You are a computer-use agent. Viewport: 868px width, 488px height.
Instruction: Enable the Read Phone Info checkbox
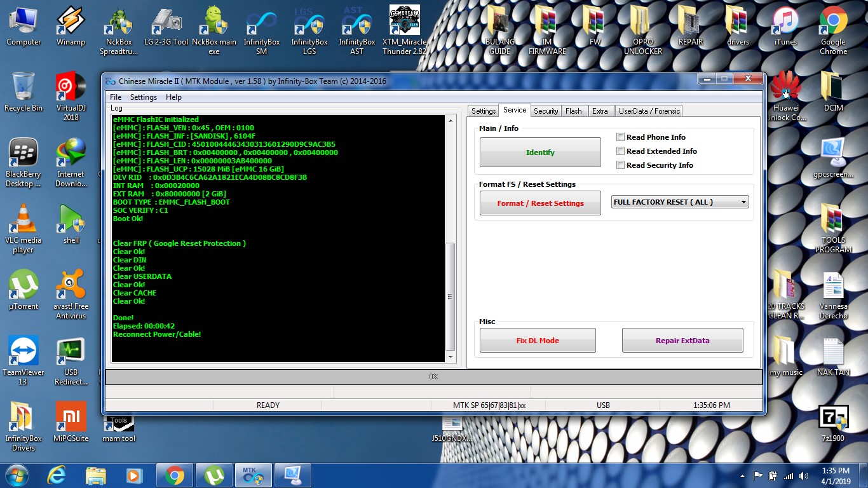pos(621,137)
